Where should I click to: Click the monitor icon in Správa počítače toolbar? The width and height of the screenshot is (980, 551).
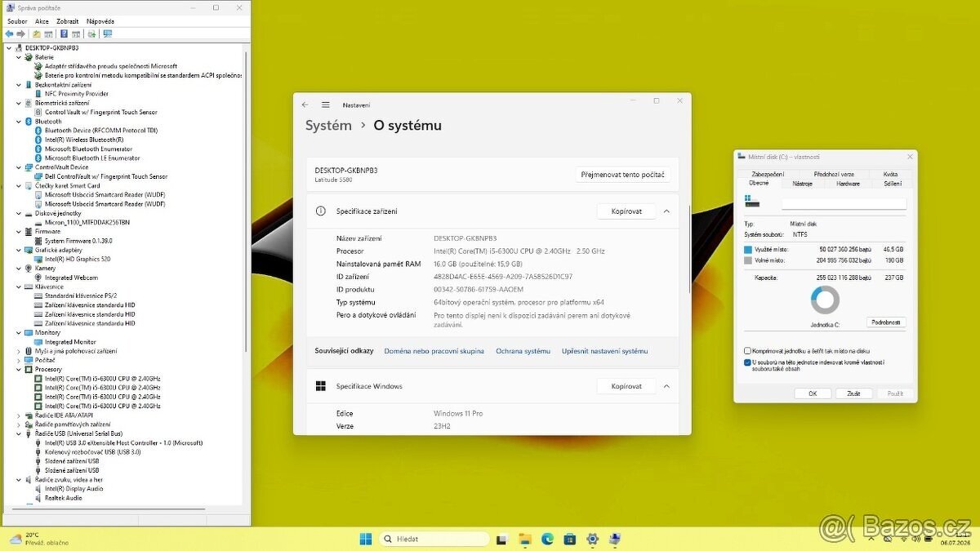pyautogui.click(x=107, y=34)
